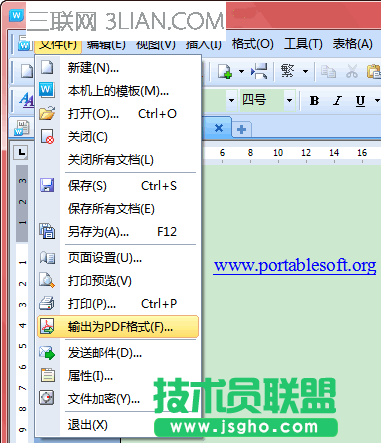381x443 pixels.
Task: Choose 保存(S) menu entry
Action: tap(118, 186)
